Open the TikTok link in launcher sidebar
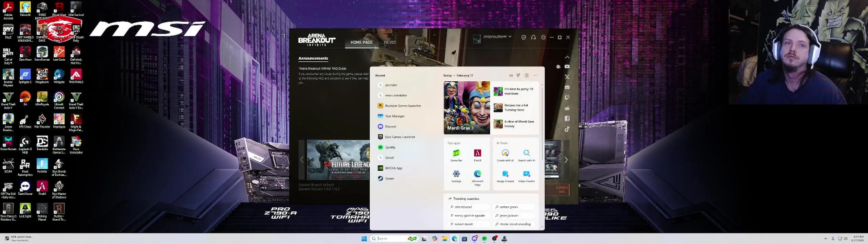Image resolution: width=868 pixels, height=244 pixels. click(x=567, y=129)
